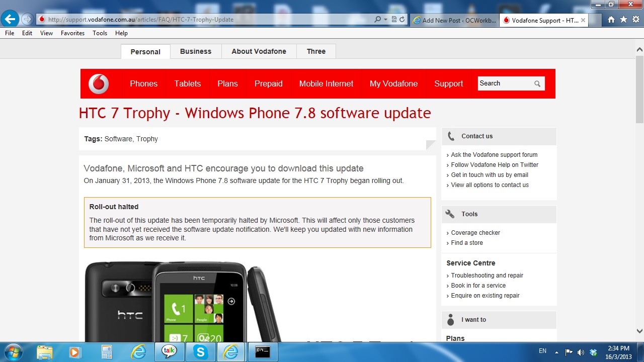This screenshot has width=644, height=362.
Task: Switch to the Add New Post OCWorkbench tab
Action: [x=454, y=21]
